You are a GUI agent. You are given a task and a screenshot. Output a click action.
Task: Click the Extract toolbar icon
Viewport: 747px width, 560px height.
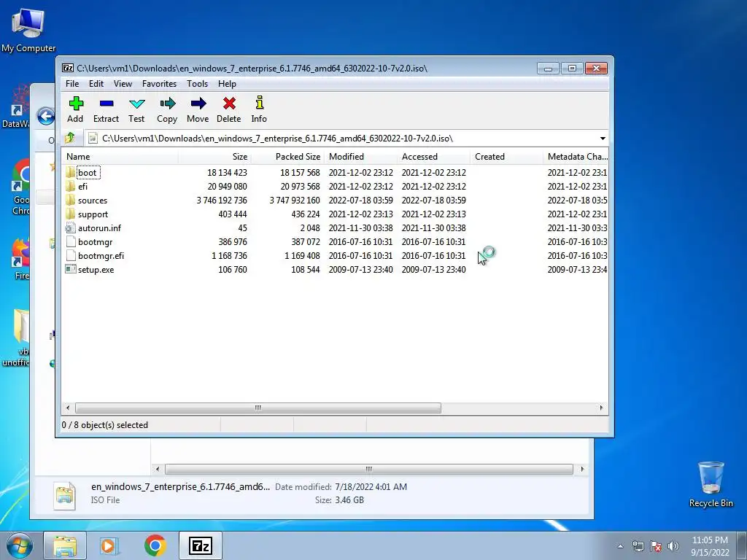[x=107, y=104]
